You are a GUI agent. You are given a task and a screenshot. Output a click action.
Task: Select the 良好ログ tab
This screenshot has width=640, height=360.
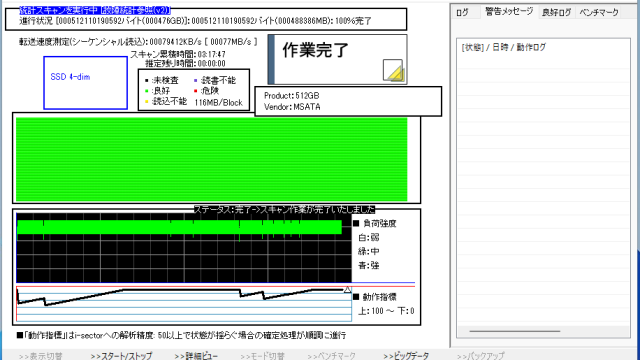pos(556,12)
